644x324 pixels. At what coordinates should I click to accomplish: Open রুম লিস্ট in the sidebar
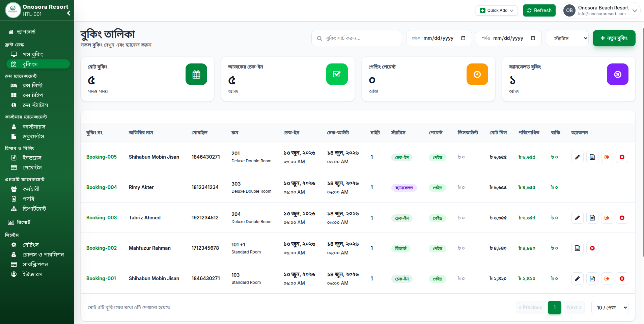pyautogui.click(x=32, y=85)
